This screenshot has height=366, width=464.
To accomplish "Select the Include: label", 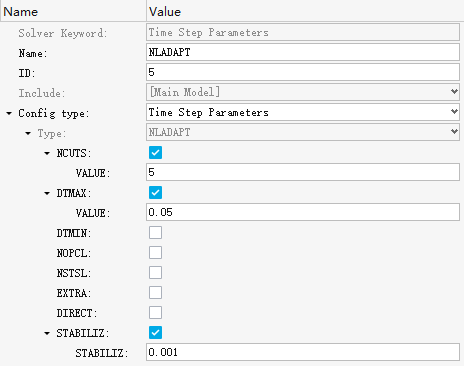I will tap(42, 93).
